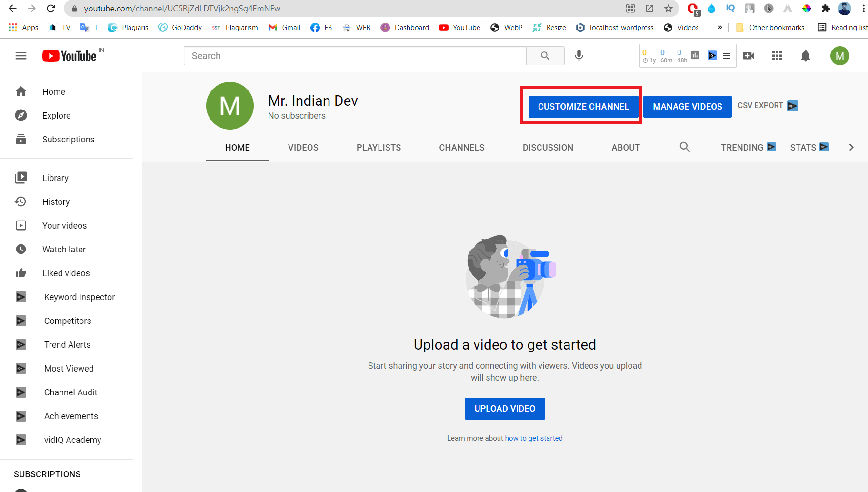This screenshot has width=868, height=492.
Task: Open the YouTube apps grid icon
Action: pos(777,56)
